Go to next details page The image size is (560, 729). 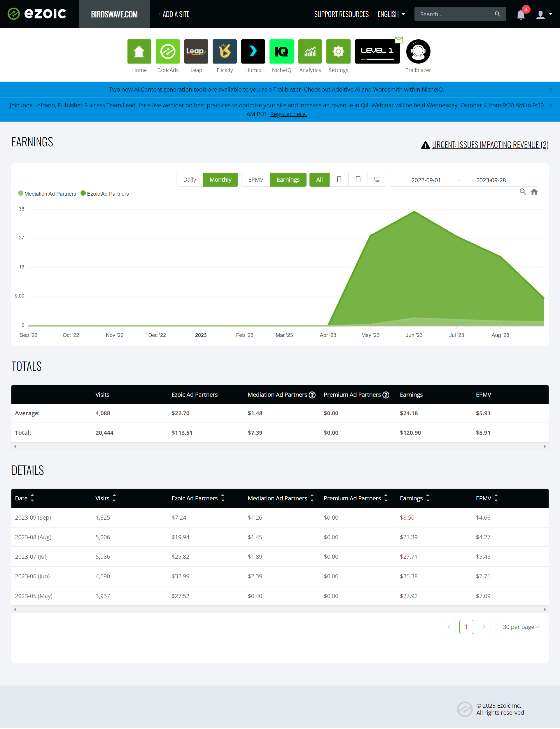click(x=484, y=627)
